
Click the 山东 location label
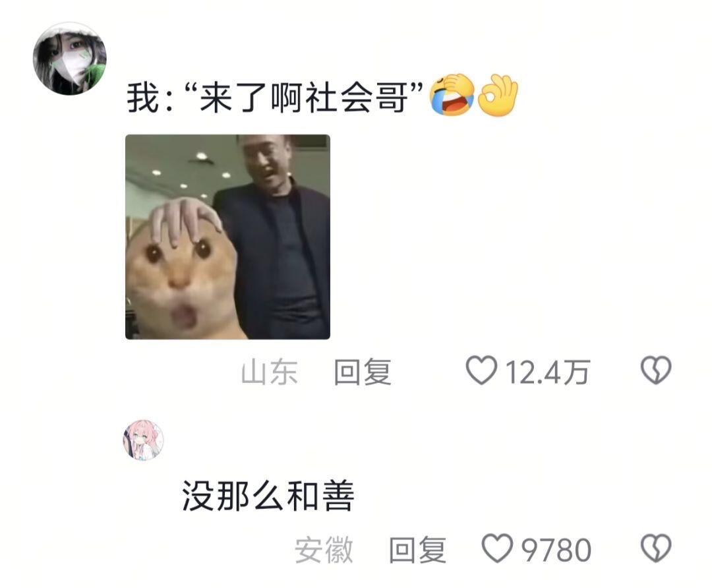[269, 372]
